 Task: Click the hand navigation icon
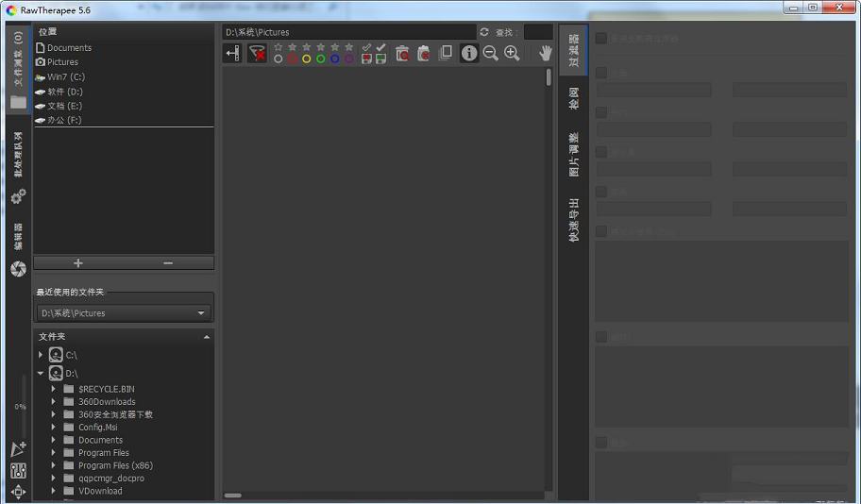click(x=545, y=54)
